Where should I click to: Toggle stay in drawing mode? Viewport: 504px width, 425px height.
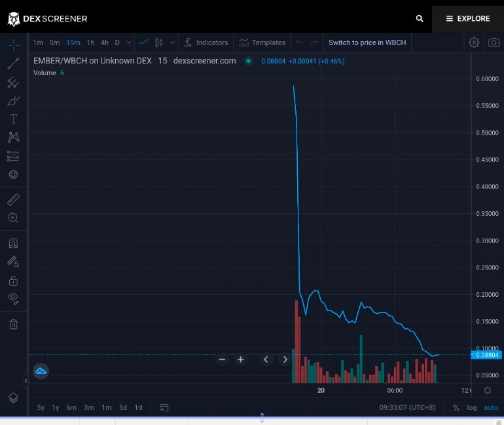click(x=13, y=262)
